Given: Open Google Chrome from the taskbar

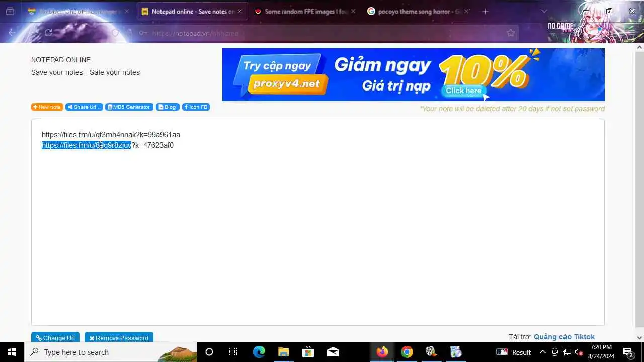Looking at the screenshot, I should [x=407, y=352].
